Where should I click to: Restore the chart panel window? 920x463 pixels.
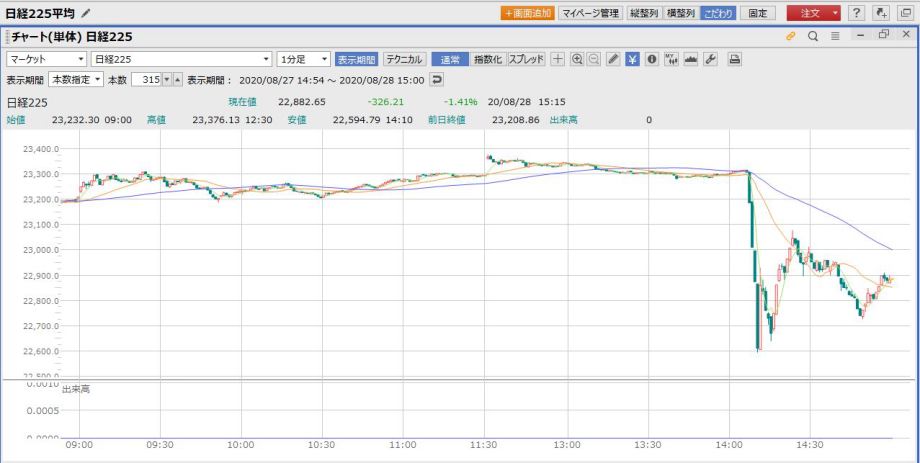pos(884,35)
